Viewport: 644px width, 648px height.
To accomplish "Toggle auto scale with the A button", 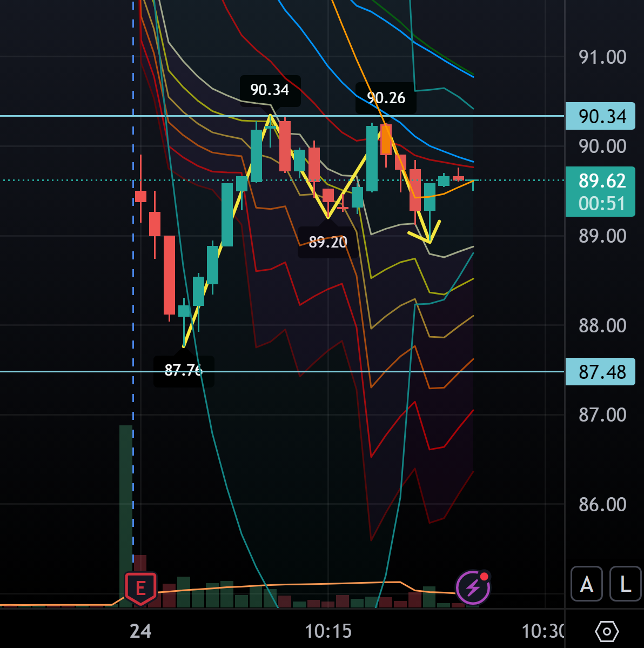I will coord(587,584).
